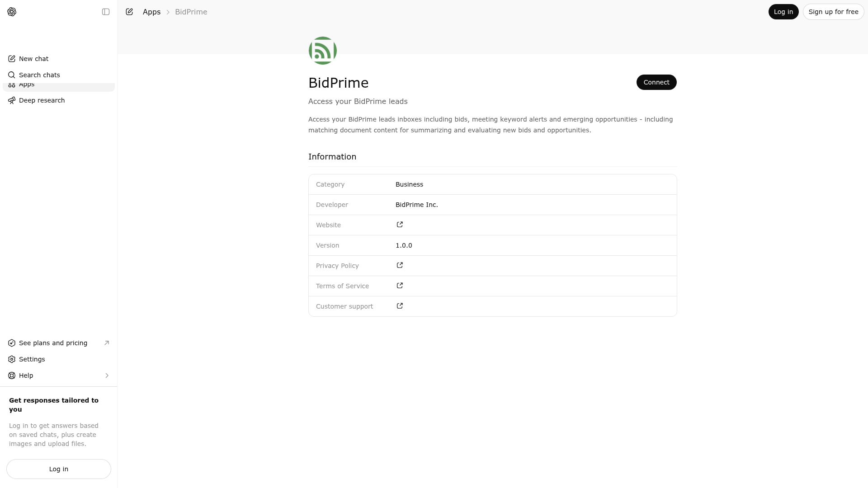The image size is (868, 488).
Task: Click the ChatGPT logo icon
Action: (x=12, y=12)
